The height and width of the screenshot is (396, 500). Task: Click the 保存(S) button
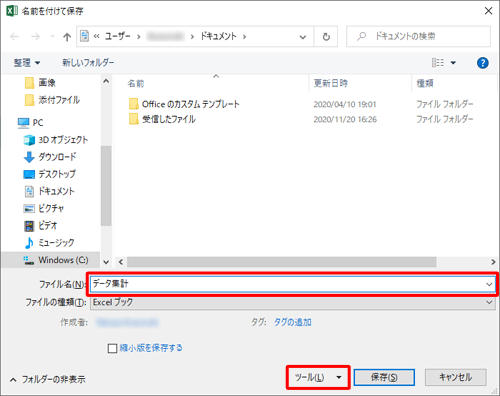tap(384, 377)
